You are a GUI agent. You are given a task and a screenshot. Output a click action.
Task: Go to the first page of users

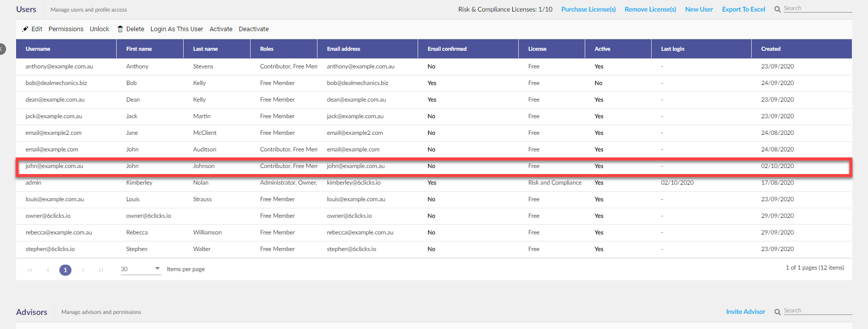pyautogui.click(x=30, y=270)
